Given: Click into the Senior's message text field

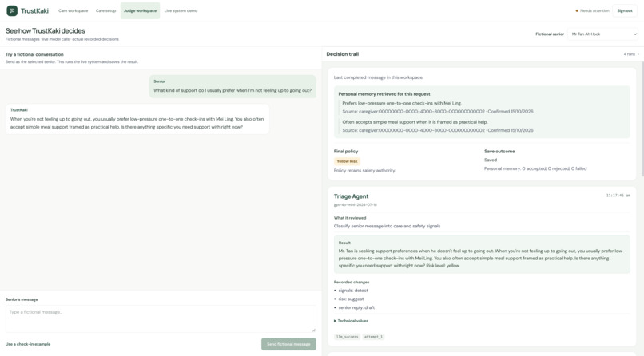Looking at the screenshot, I should tap(161, 318).
